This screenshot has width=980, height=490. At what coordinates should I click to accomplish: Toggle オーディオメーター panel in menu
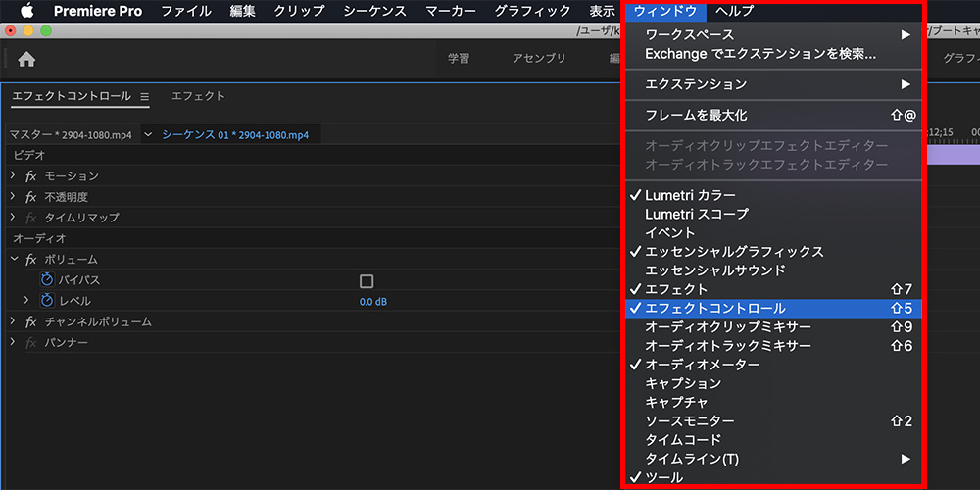tap(775, 365)
